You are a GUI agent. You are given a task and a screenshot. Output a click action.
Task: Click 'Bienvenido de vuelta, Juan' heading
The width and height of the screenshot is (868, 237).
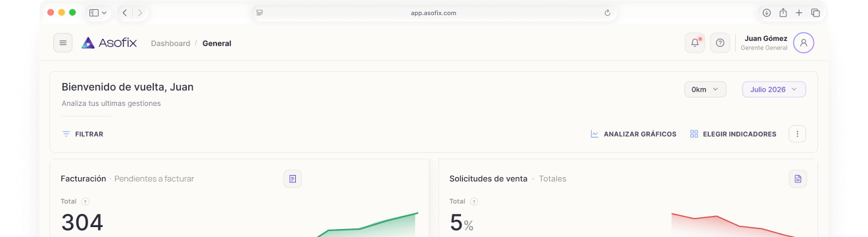pyautogui.click(x=128, y=87)
